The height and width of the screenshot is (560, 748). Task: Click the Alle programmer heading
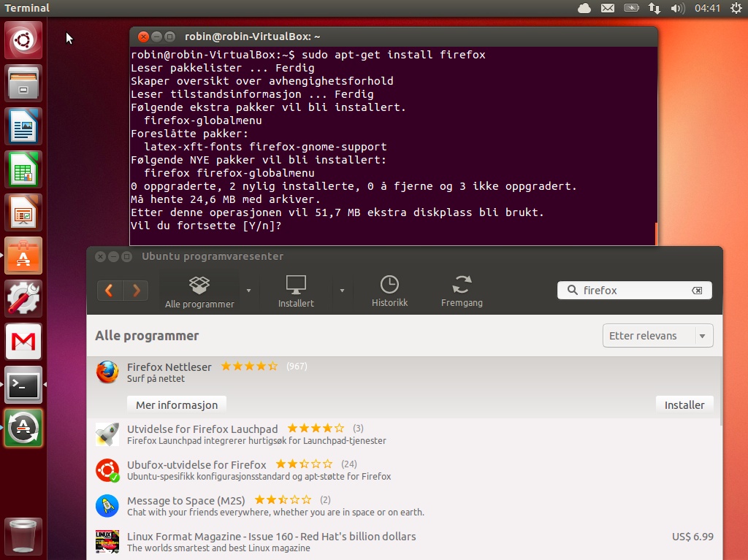(x=147, y=336)
